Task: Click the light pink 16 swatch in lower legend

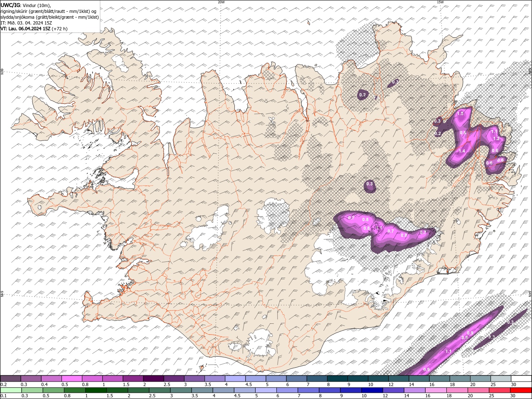Action: [436, 390]
